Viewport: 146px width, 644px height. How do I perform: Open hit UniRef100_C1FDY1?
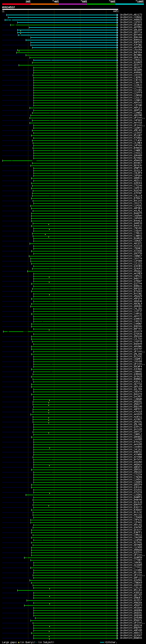(131, 22)
